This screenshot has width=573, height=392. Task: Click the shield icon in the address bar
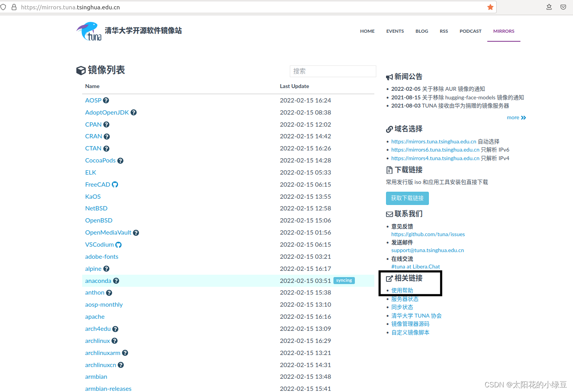pos(4,7)
